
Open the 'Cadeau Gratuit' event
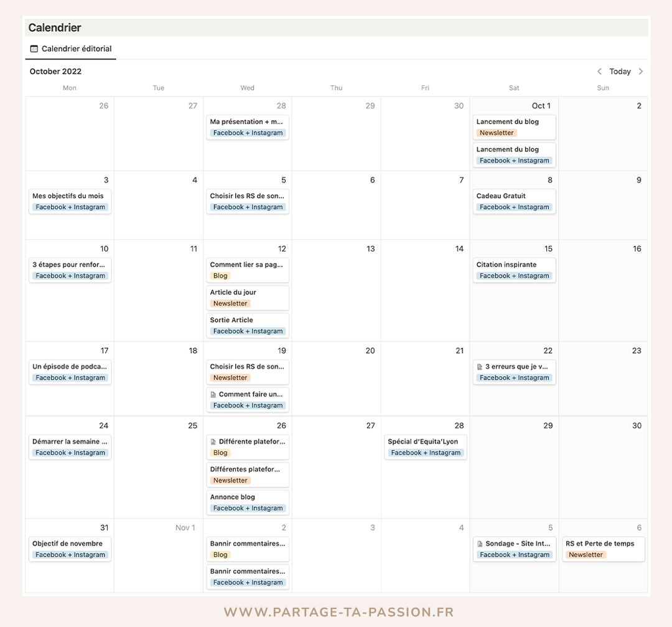515,201
